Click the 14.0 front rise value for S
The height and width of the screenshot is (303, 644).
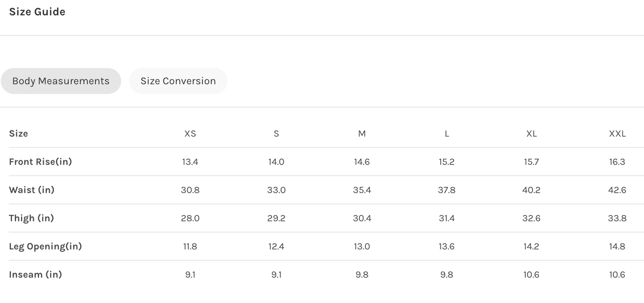tap(276, 162)
